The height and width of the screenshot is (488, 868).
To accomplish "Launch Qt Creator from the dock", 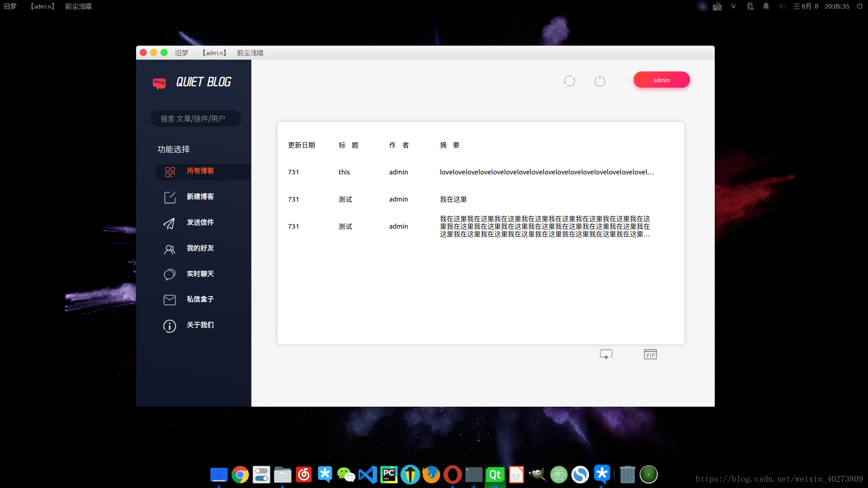I will [x=495, y=475].
